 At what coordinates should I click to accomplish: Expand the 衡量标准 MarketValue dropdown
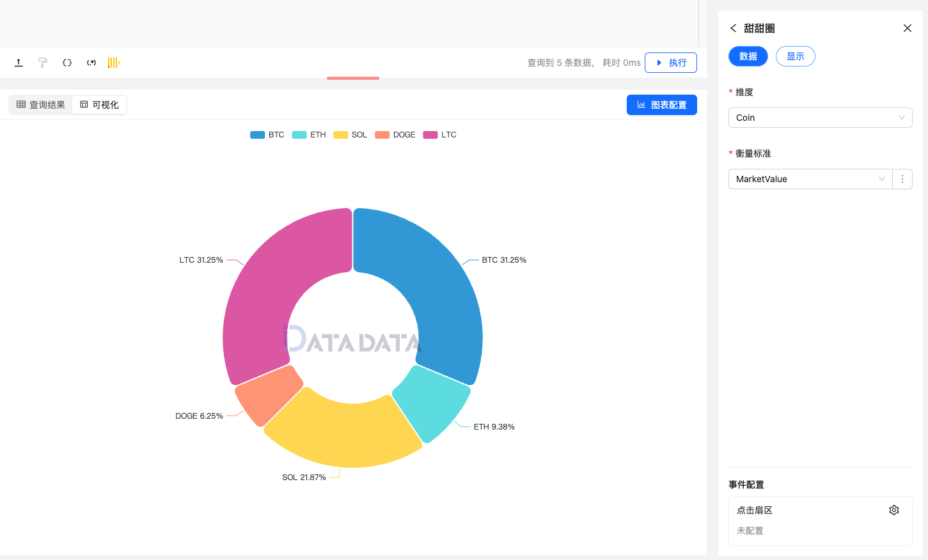click(x=810, y=179)
